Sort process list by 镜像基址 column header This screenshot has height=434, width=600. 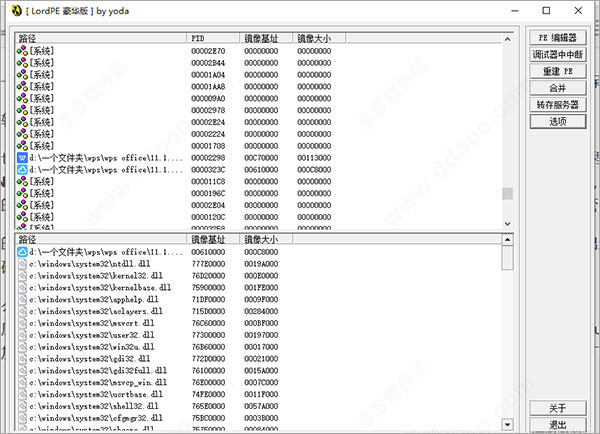coord(266,38)
